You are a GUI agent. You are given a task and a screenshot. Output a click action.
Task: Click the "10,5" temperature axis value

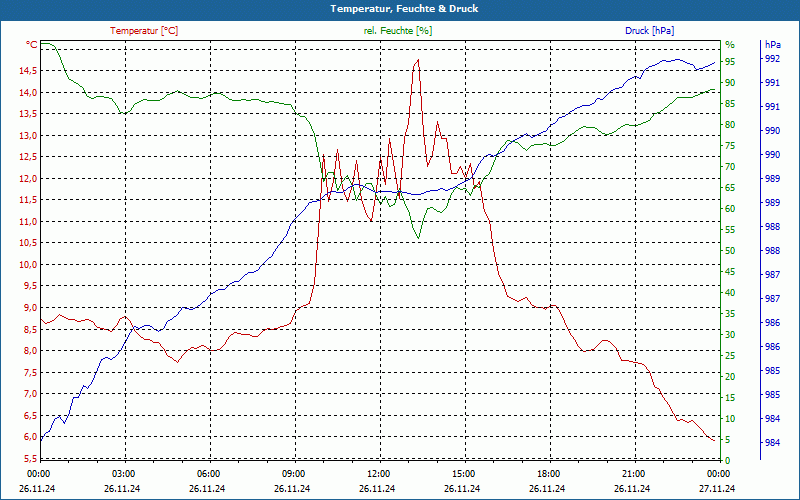[28, 243]
